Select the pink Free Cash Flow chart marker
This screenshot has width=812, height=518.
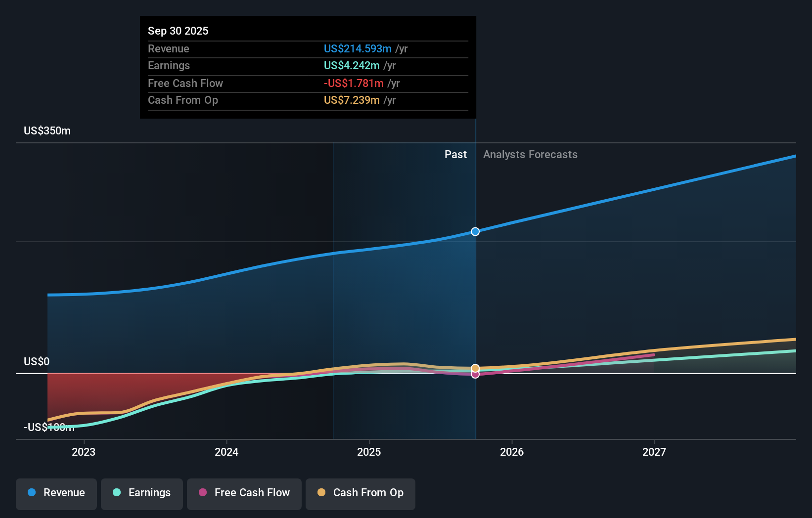pyautogui.click(x=475, y=374)
